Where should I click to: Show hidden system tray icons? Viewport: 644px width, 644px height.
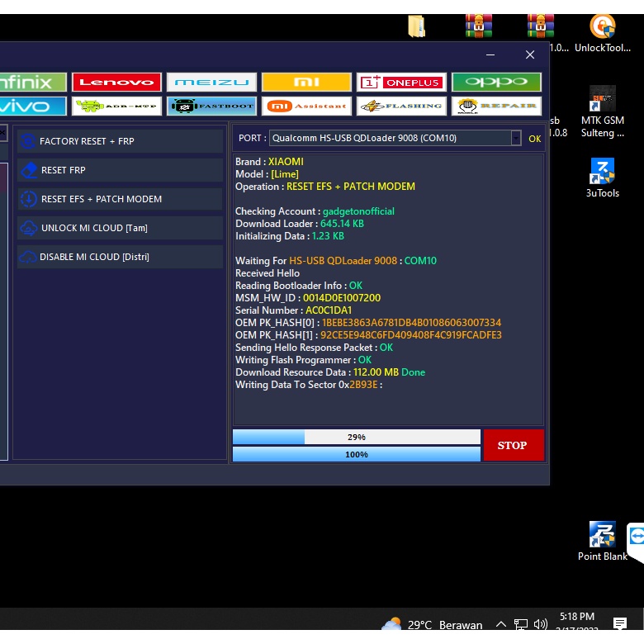click(x=500, y=624)
